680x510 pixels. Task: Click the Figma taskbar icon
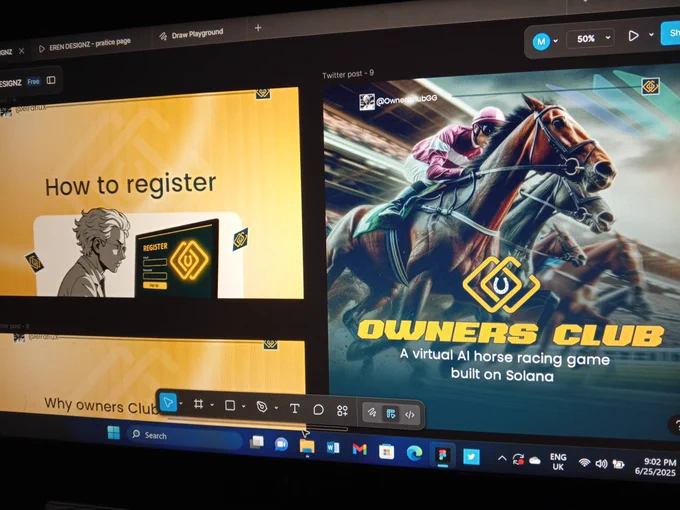click(x=442, y=455)
